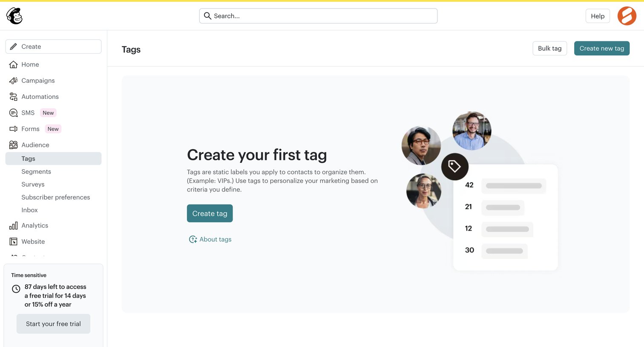Viewport: 644px width, 347px height.
Task: Click the 'Time sensitive' label
Action: [x=29, y=275]
